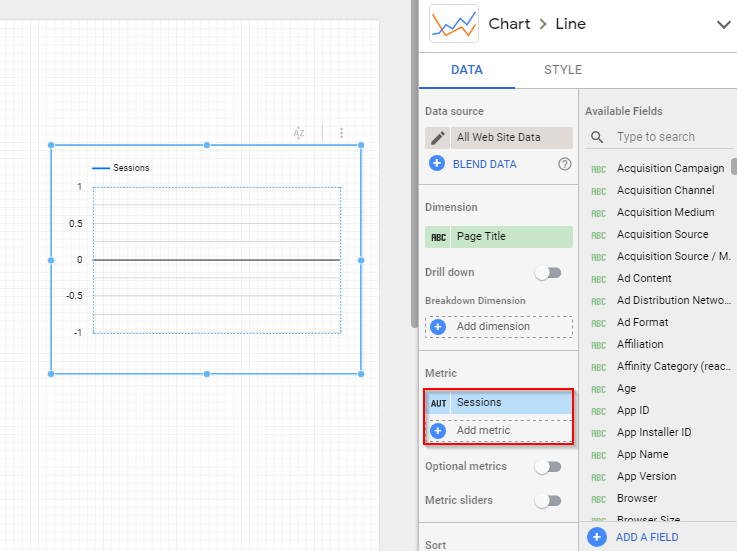The height and width of the screenshot is (551, 737).
Task: Click the Add a Field plus icon
Action: 597,537
